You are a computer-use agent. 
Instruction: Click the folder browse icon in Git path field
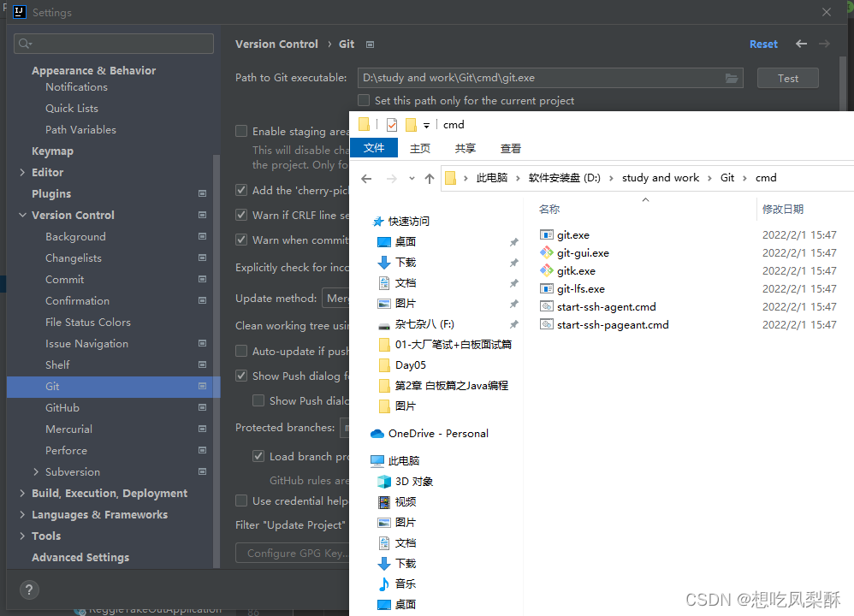[x=732, y=78]
